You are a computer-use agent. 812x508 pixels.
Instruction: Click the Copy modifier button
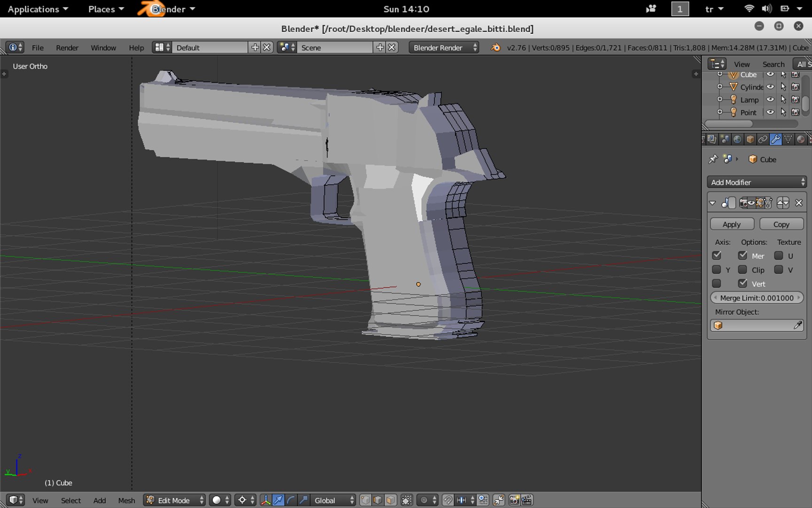pyautogui.click(x=781, y=224)
